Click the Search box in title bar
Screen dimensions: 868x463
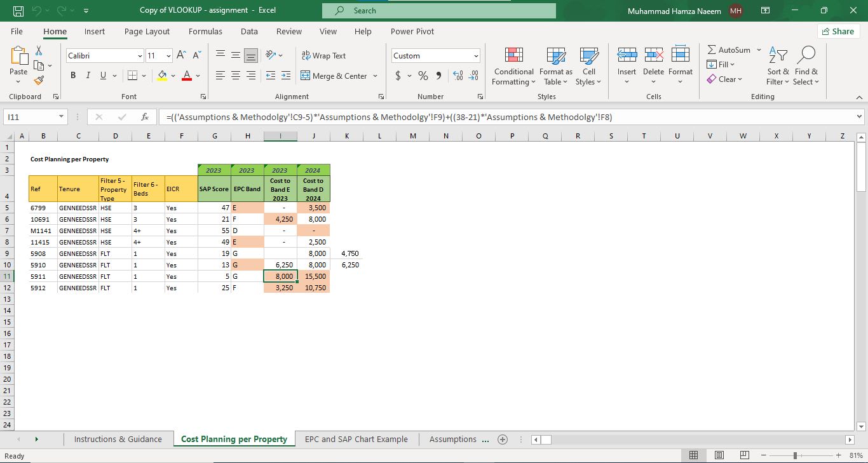[x=438, y=11]
